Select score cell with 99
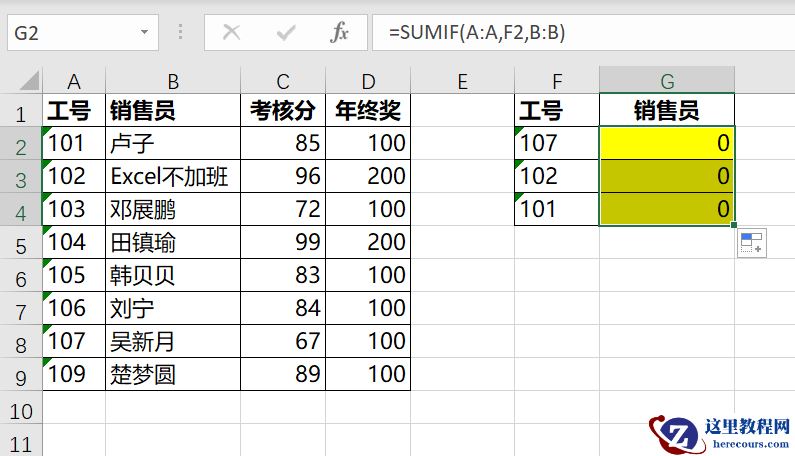Image resolution: width=795 pixels, height=456 pixels. [283, 242]
